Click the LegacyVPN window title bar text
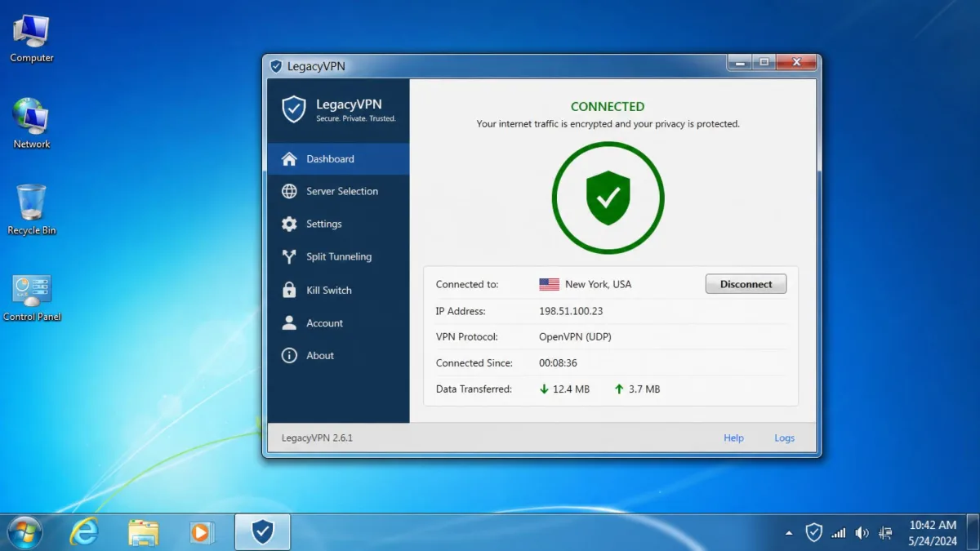This screenshot has height=551, width=980. coord(316,66)
